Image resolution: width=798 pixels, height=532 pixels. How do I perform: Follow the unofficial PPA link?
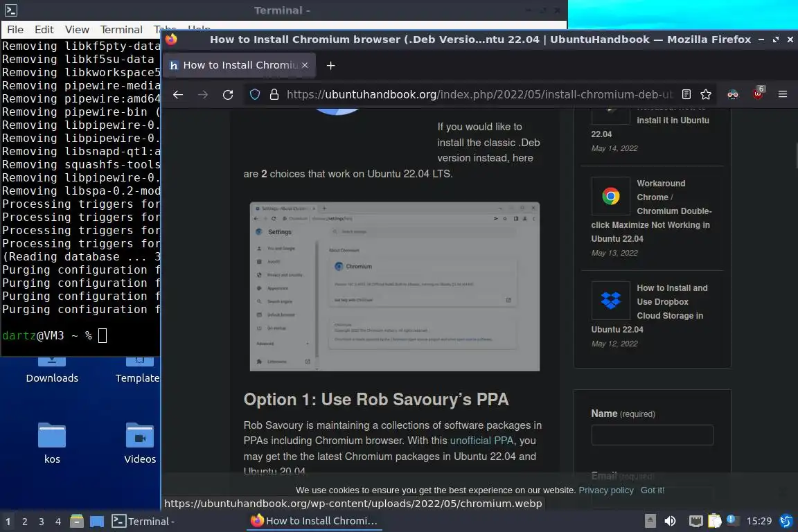(481, 441)
